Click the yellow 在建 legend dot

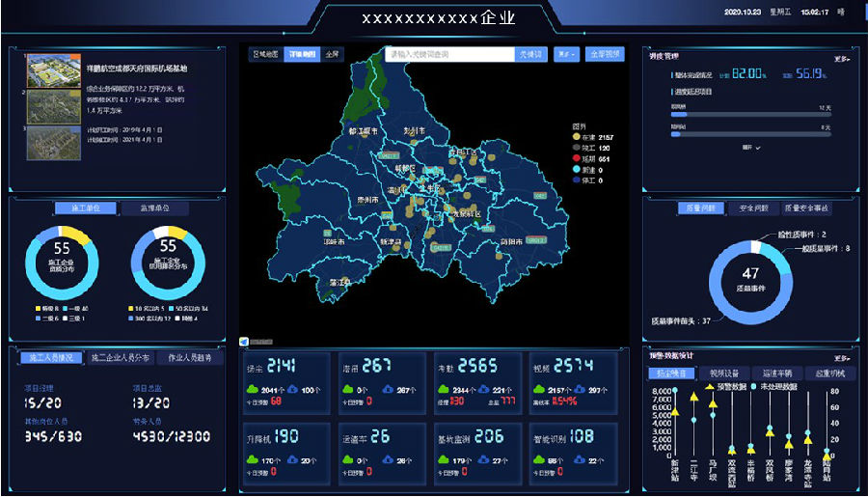(577, 137)
